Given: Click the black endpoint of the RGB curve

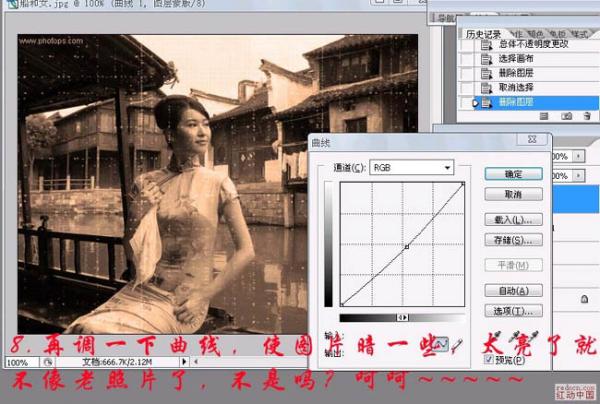Looking at the screenshot, I should [x=342, y=305].
